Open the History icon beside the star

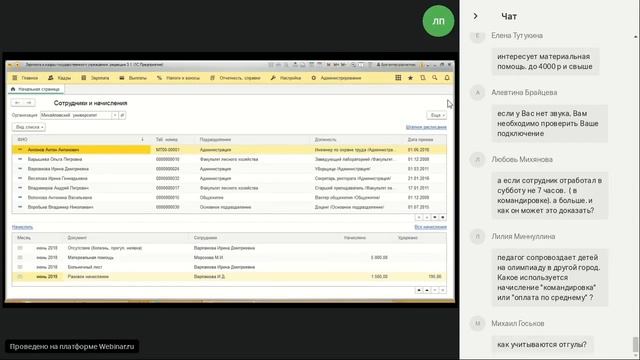tap(422, 78)
